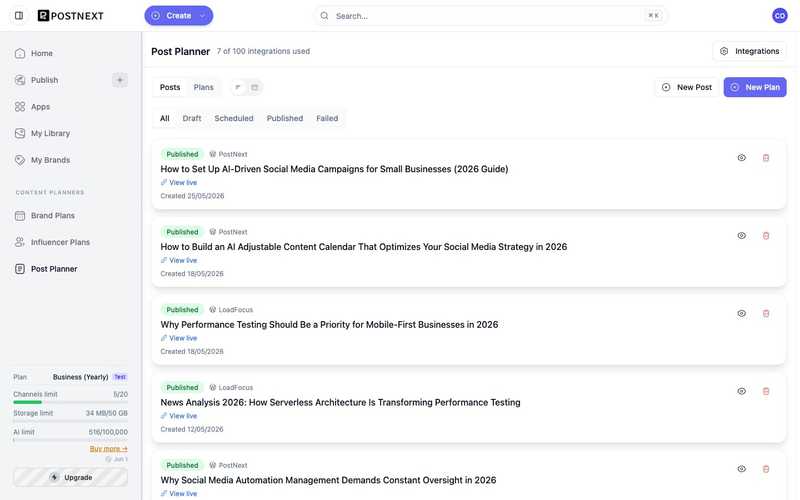Image resolution: width=800 pixels, height=500 pixels.
Task: Click the Test badge beside Business plan
Action: [120, 377]
